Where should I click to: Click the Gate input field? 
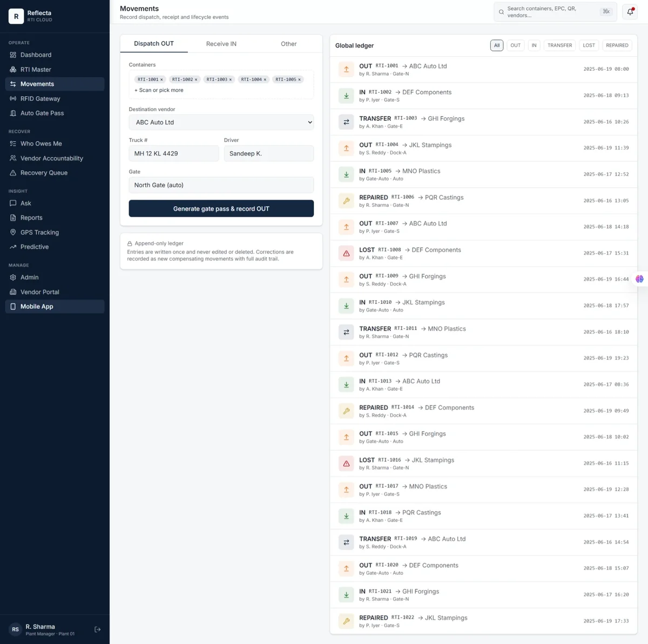click(221, 185)
